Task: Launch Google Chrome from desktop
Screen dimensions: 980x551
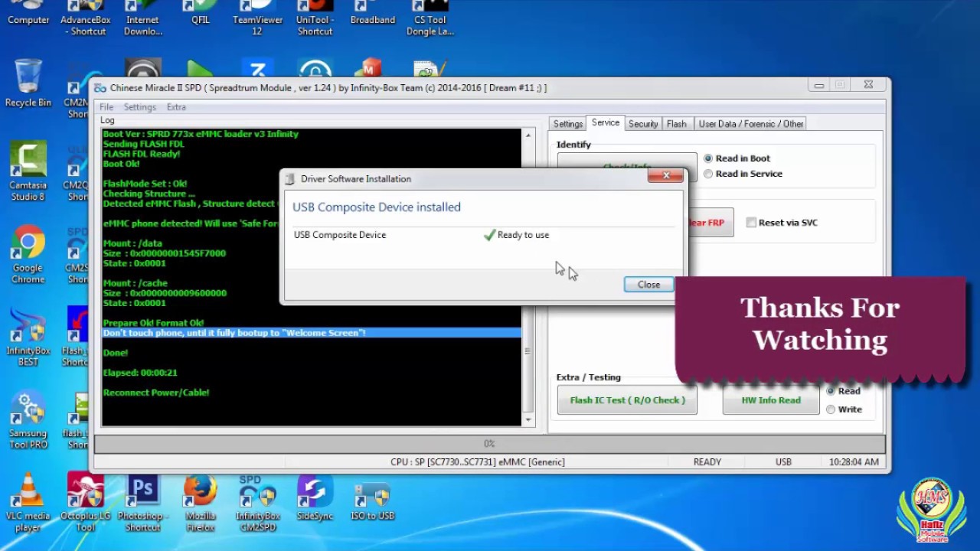Action: click(x=28, y=255)
